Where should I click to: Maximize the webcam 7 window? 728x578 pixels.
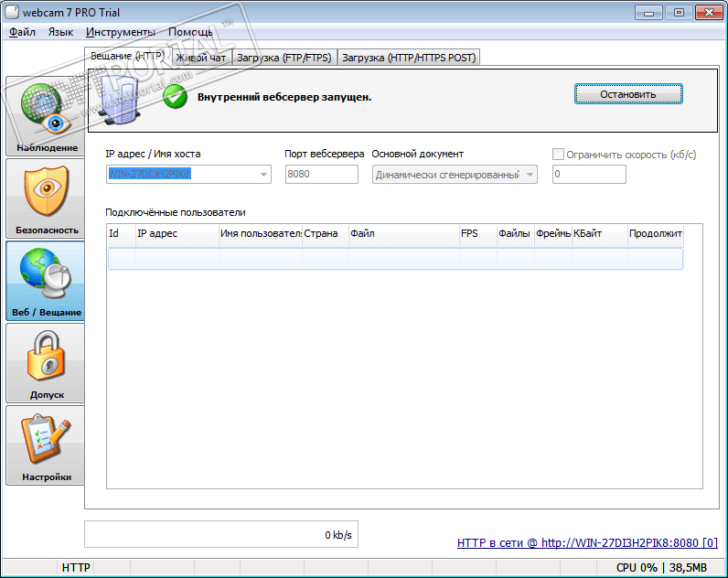[x=679, y=13]
